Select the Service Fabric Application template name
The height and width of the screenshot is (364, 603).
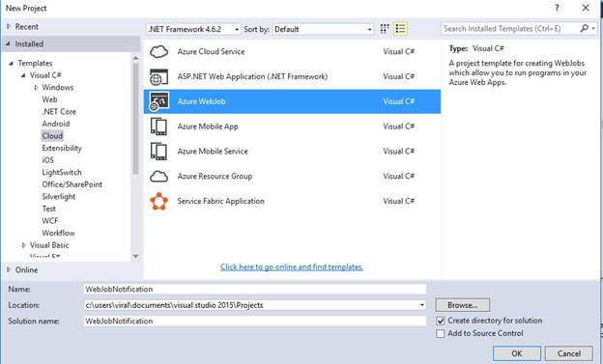click(220, 201)
